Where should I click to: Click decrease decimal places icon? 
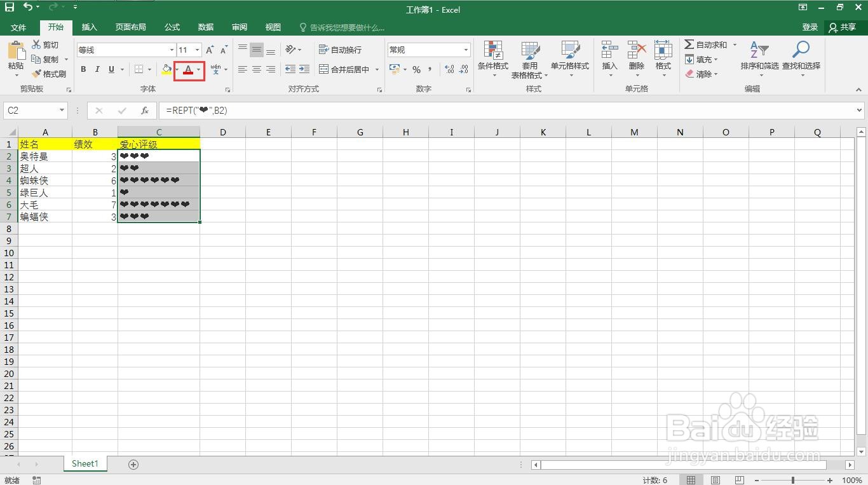[x=464, y=69]
